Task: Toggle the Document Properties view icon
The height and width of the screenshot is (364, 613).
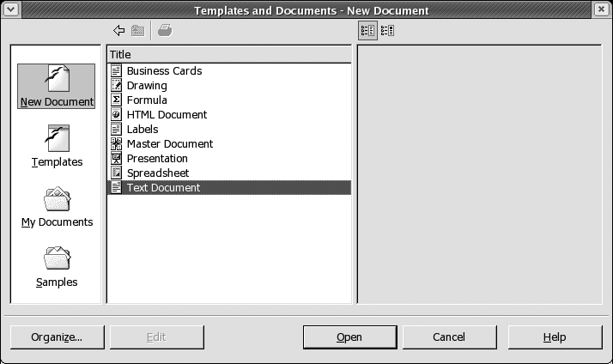Action: pos(367,31)
